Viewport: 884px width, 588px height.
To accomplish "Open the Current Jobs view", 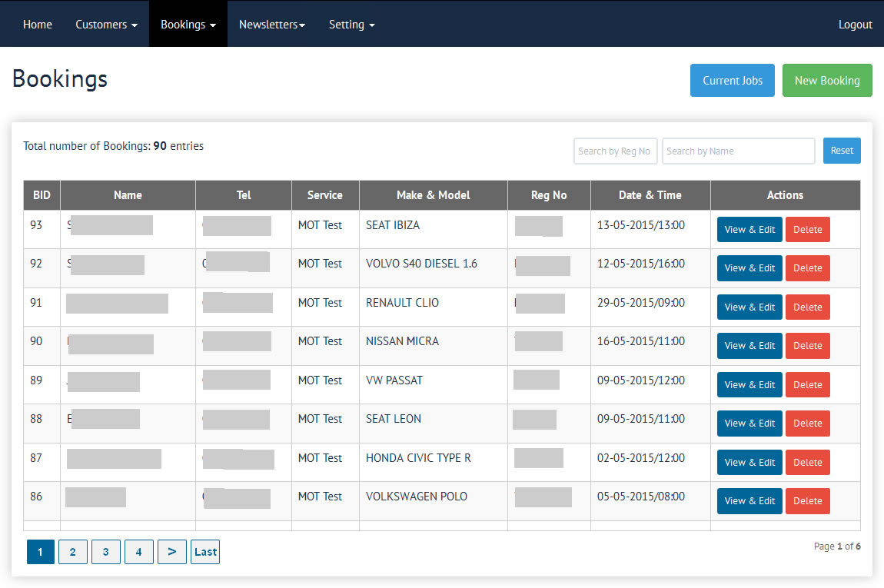I will 732,81.
